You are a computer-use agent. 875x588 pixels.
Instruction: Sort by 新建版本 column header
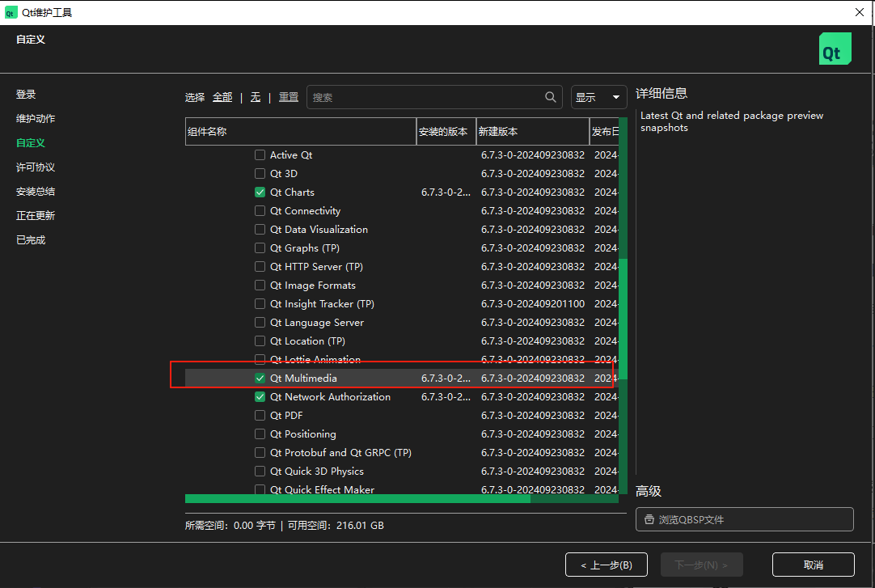[x=533, y=132]
